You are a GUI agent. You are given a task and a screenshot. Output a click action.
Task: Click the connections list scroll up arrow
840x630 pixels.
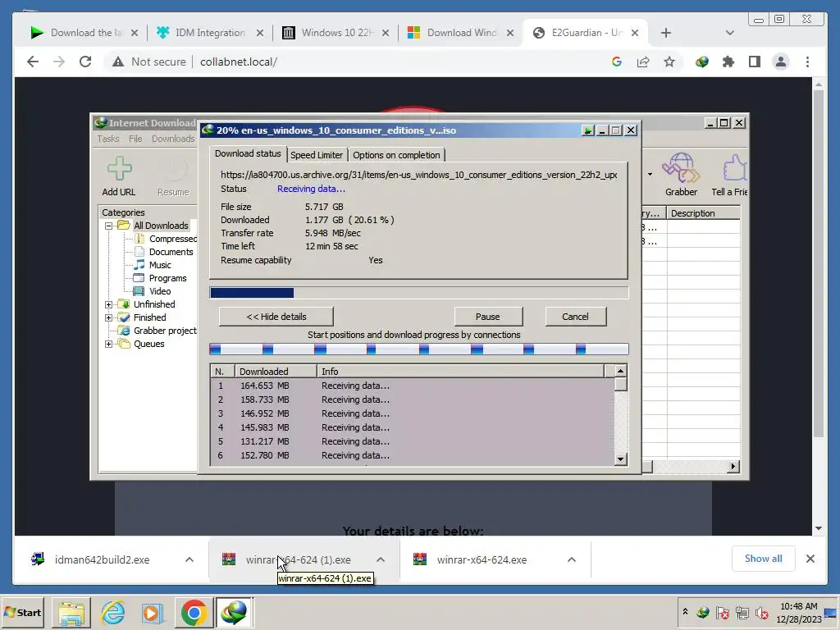pyautogui.click(x=620, y=371)
